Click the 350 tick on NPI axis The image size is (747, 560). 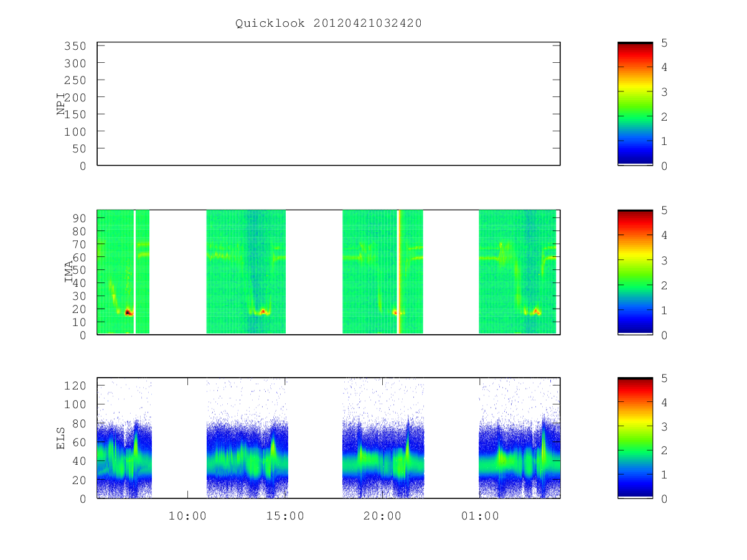(x=74, y=46)
